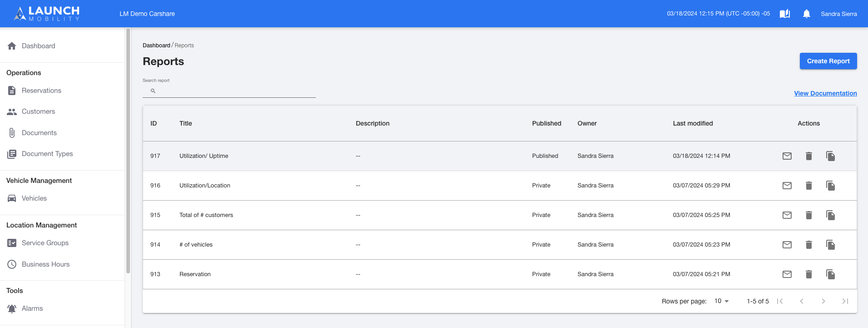Click the ID column header
The height and width of the screenshot is (328, 868).
point(154,123)
